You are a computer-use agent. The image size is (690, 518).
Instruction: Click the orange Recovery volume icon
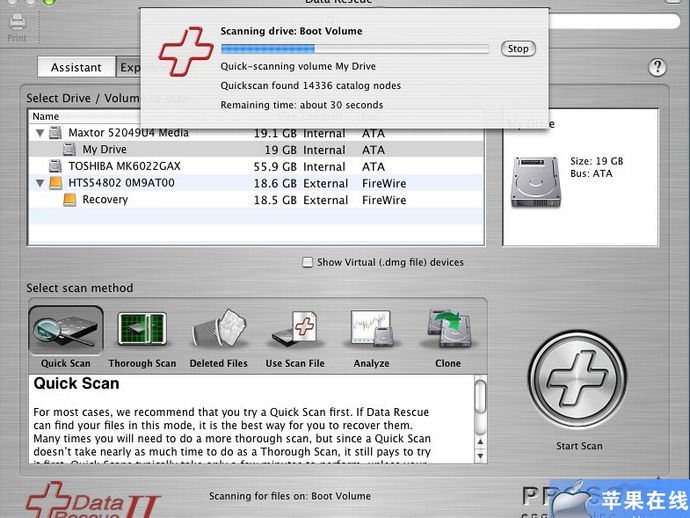70,199
